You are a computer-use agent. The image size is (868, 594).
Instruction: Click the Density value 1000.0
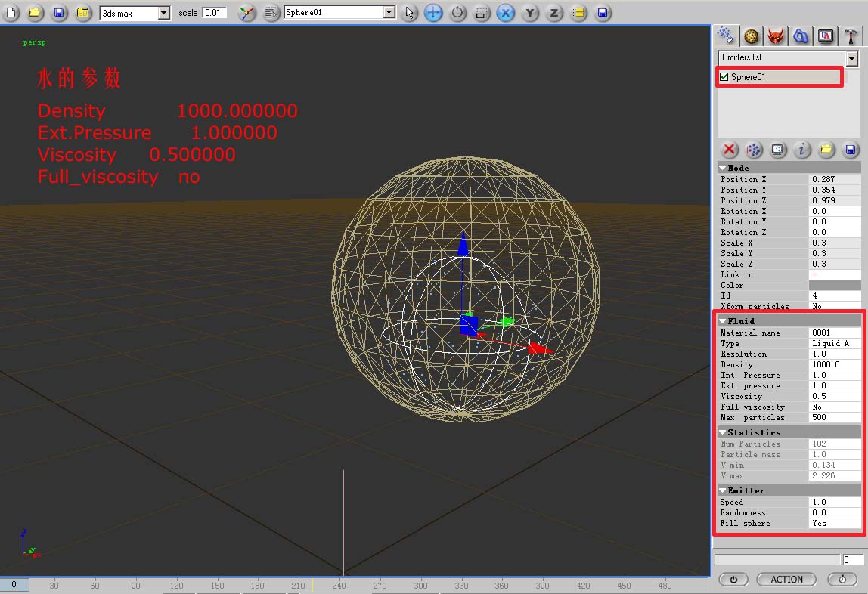pos(835,364)
